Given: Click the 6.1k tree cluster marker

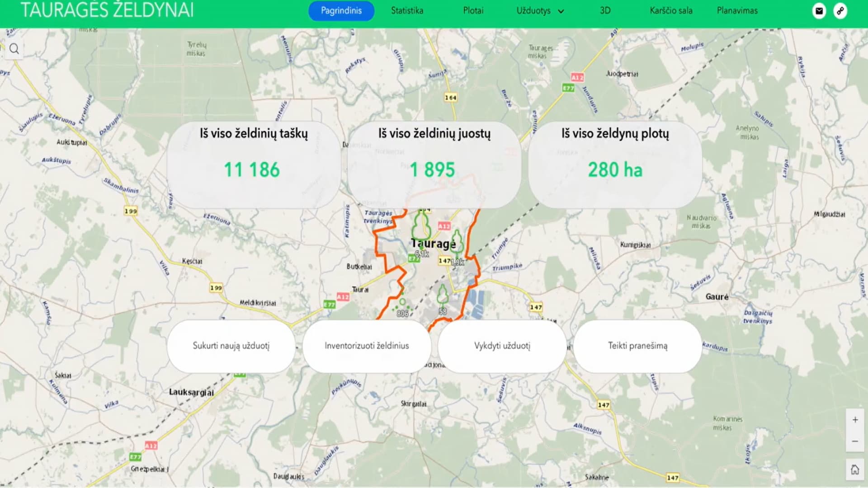Looking at the screenshot, I should [x=421, y=228].
